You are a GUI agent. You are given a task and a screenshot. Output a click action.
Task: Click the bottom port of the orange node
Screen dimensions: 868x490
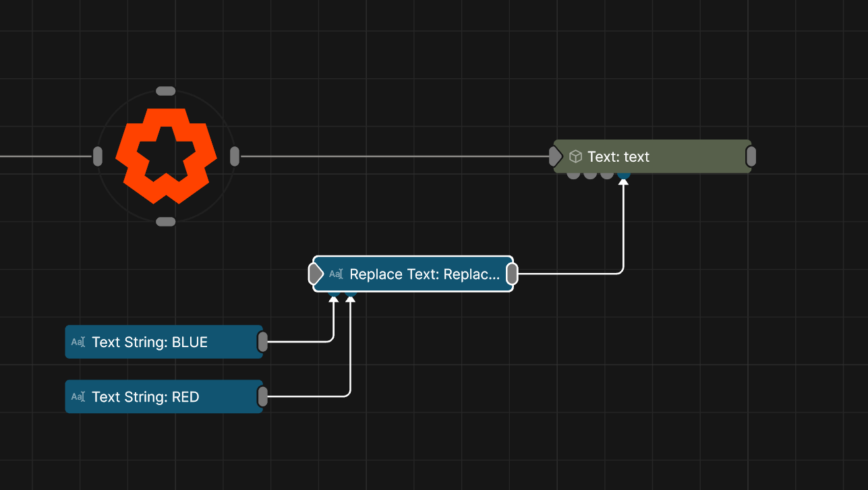pos(165,222)
